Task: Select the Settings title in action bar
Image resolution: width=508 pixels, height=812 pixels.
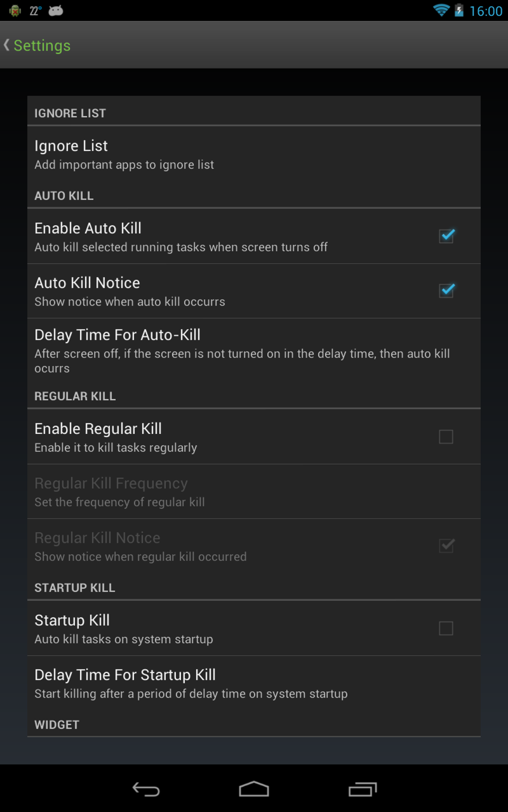Action: coord(42,45)
